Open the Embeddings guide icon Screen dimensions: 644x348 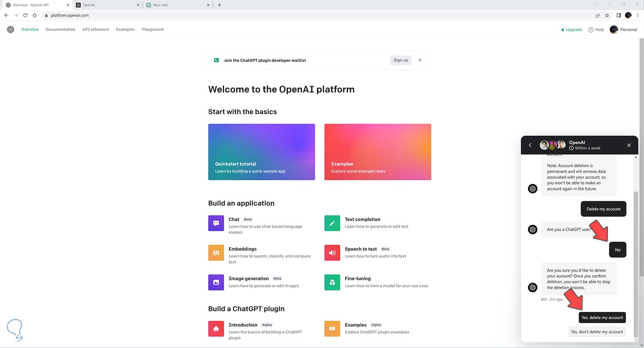[216, 253]
